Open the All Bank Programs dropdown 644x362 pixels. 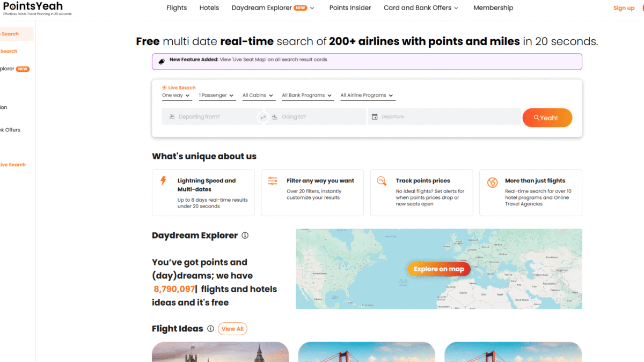click(x=308, y=95)
